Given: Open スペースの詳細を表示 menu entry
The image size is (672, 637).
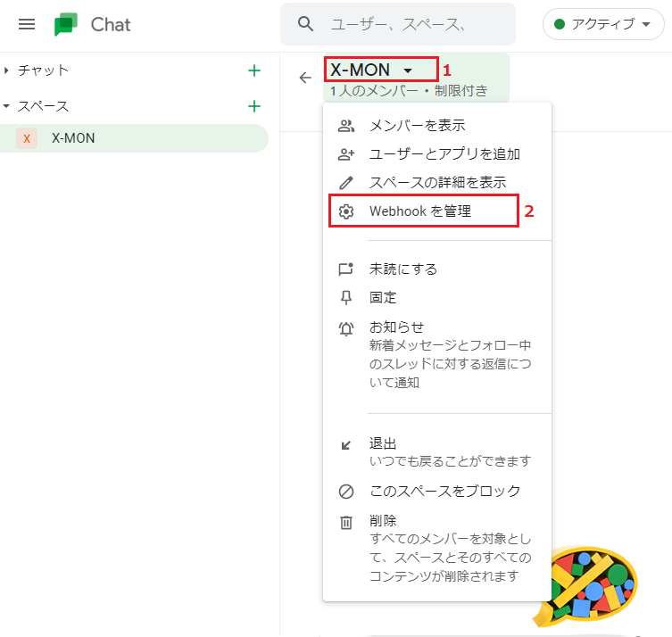Looking at the screenshot, I should point(437,183).
